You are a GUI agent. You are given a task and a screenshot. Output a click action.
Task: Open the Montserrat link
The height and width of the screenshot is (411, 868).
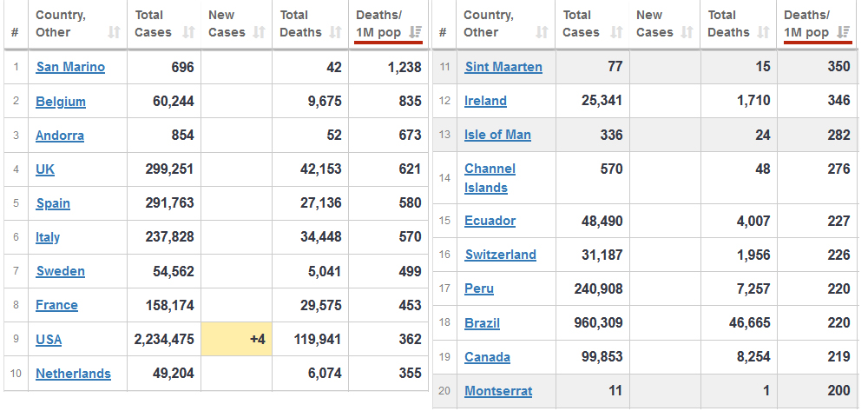498,391
